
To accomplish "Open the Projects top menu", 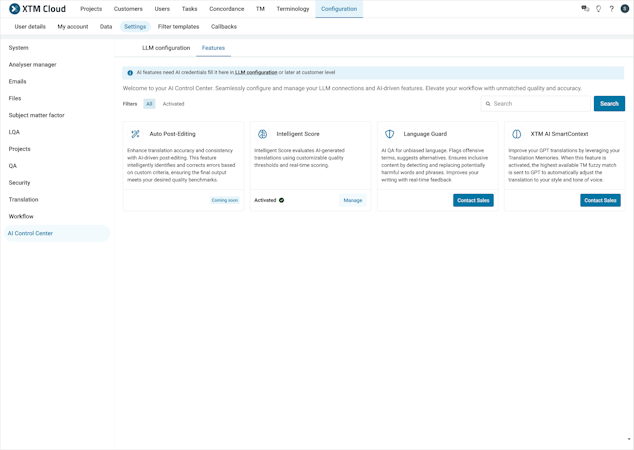I will (x=91, y=8).
